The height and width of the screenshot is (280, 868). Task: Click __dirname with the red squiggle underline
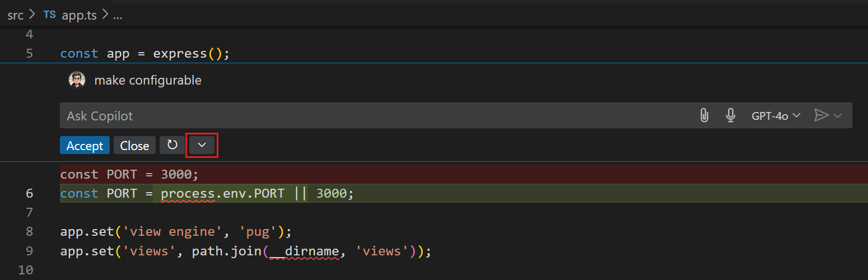tap(303, 251)
